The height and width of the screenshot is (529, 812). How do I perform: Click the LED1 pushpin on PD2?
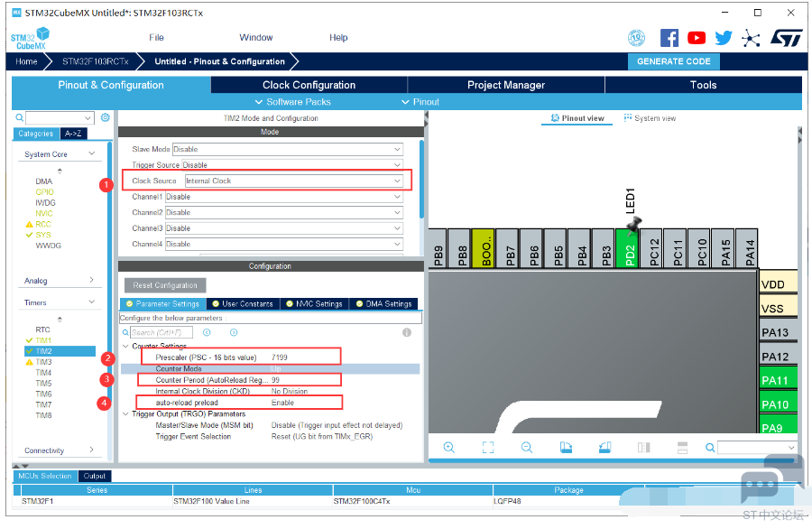click(x=634, y=225)
